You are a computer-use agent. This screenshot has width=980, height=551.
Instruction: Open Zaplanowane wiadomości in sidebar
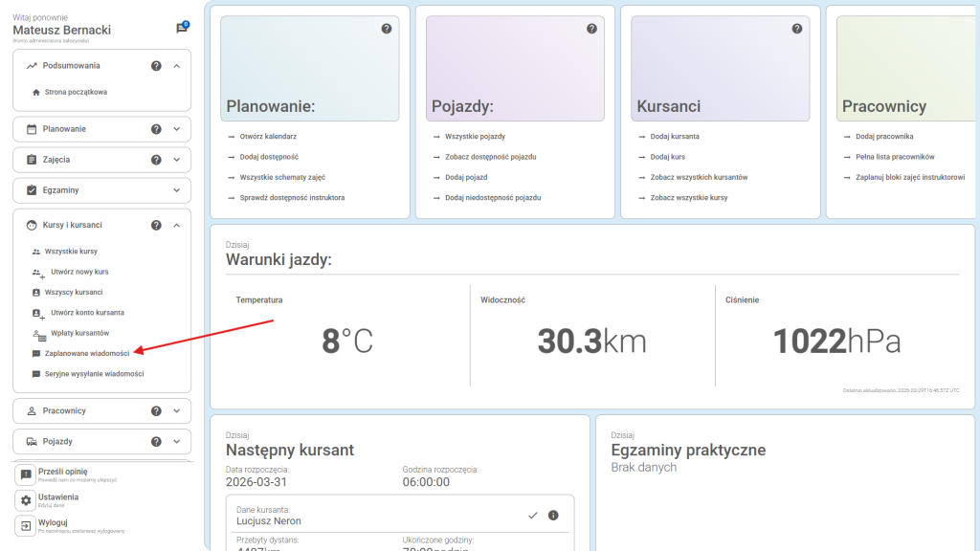tap(86, 353)
